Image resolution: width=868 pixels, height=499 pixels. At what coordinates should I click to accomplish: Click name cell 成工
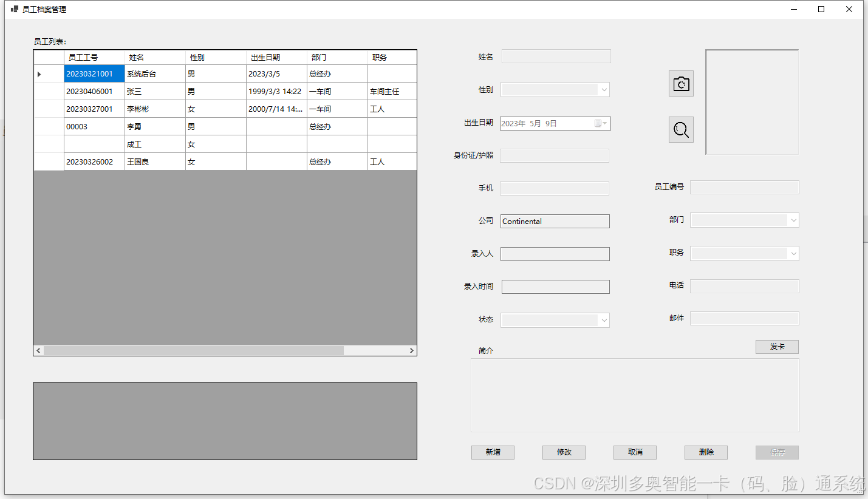[x=155, y=144]
